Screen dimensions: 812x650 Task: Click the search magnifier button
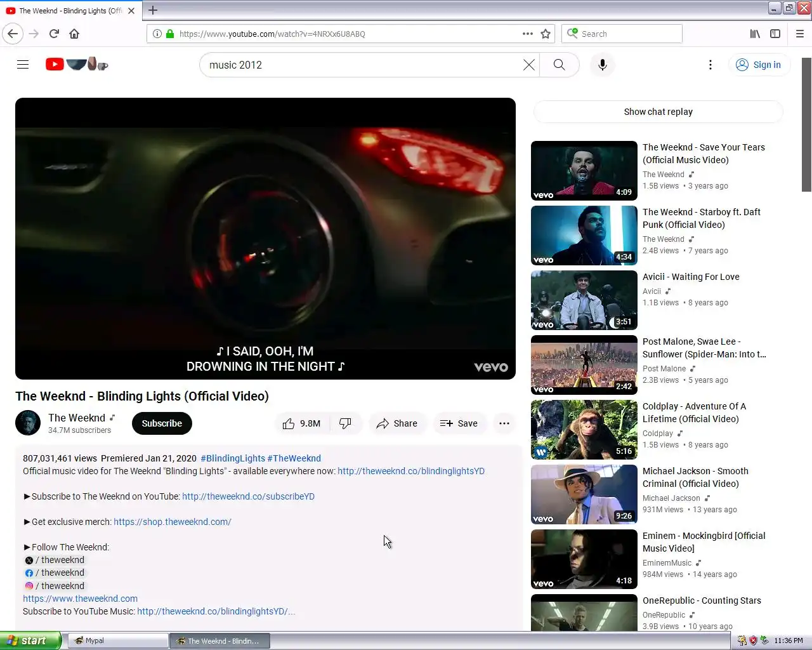(x=559, y=65)
